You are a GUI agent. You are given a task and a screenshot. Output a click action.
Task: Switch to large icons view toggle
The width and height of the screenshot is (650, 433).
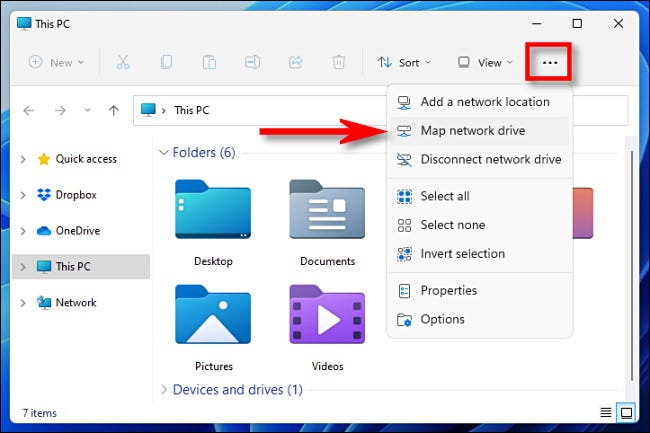coord(626,412)
